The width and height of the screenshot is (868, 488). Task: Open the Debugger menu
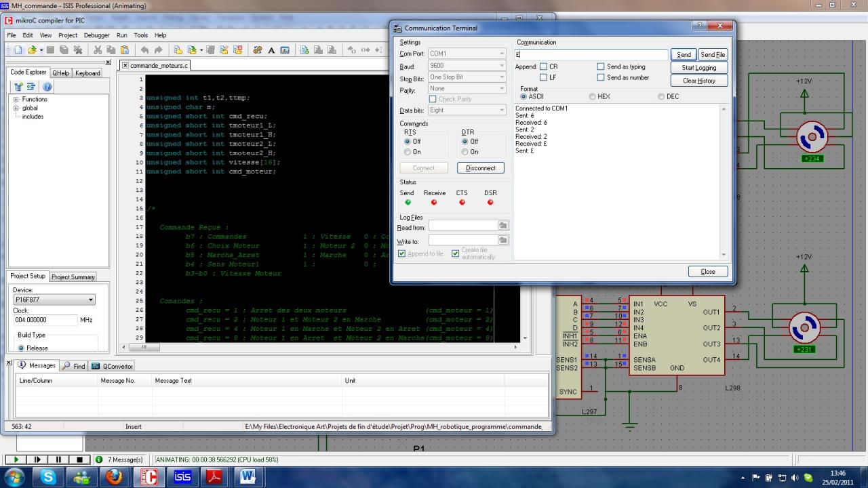coord(96,35)
